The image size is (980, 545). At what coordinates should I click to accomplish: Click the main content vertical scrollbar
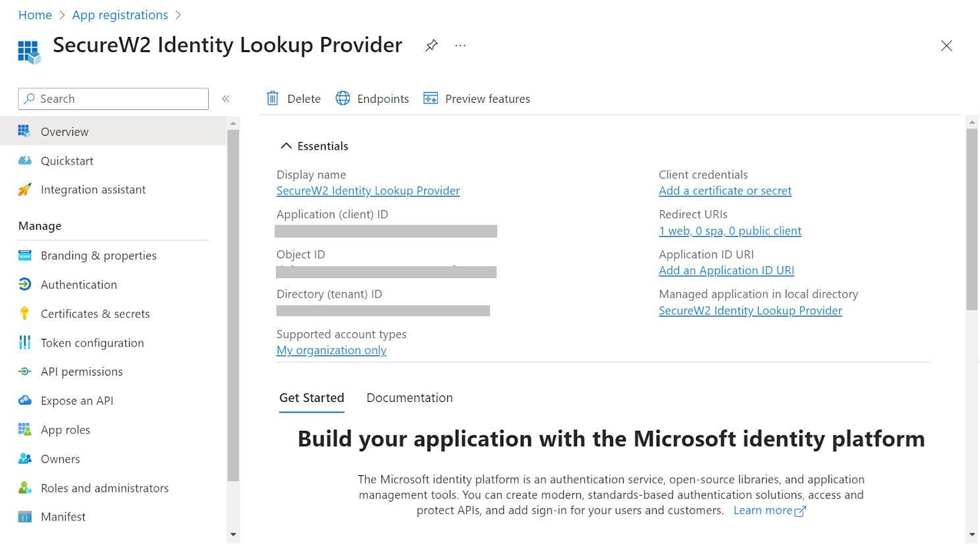[x=971, y=219]
